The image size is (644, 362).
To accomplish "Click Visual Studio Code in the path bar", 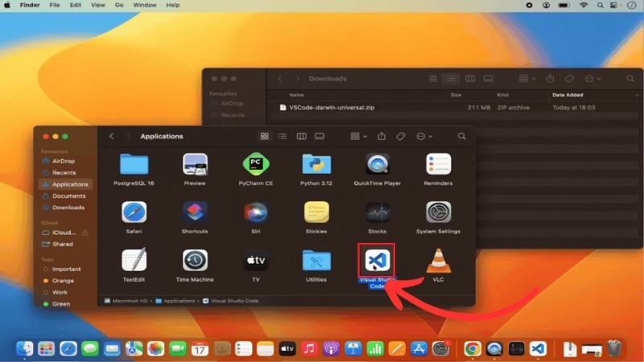I will [x=231, y=301].
